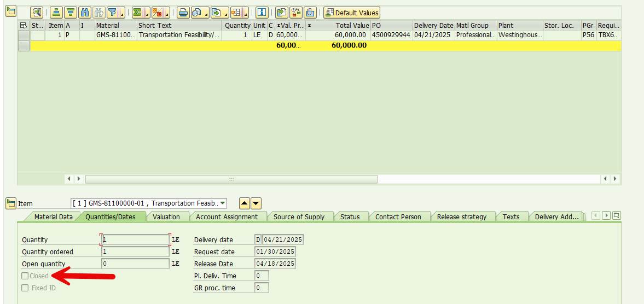Open the Item selector dropdown

(222, 203)
